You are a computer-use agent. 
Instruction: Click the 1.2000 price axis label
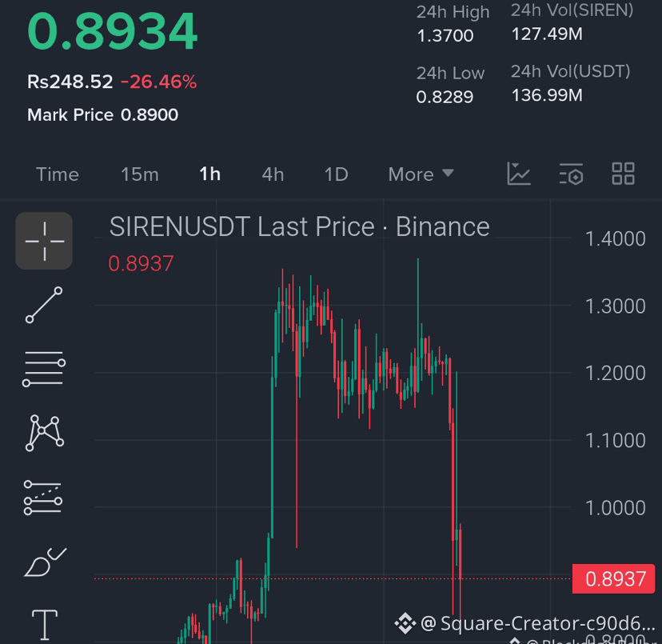tap(615, 374)
